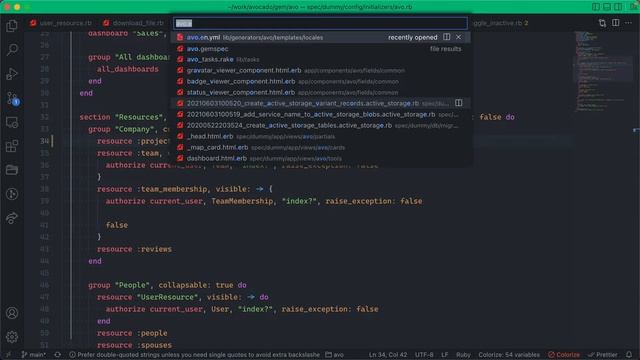Click Ln 34, Col 42 in status bar
640x360 pixels.
388,355
